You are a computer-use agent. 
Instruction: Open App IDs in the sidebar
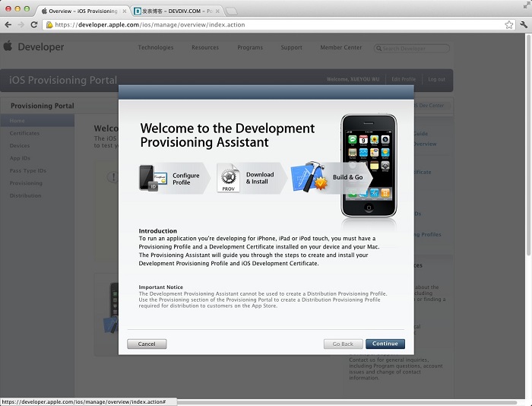pos(20,158)
